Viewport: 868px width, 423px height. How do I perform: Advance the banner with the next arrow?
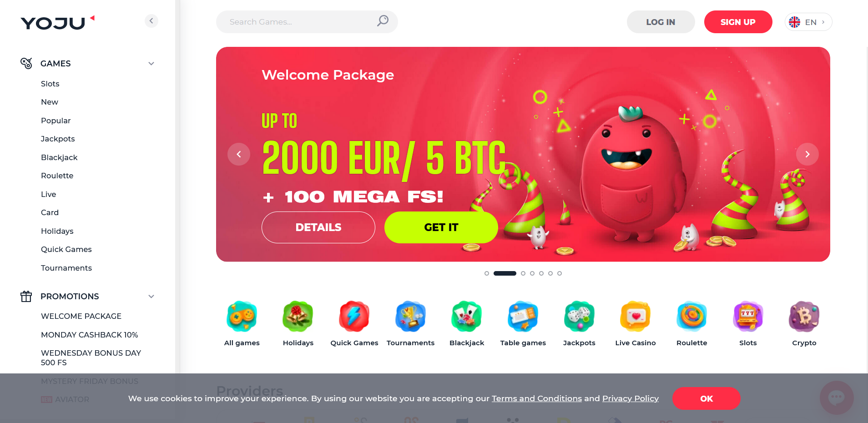pyautogui.click(x=807, y=154)
